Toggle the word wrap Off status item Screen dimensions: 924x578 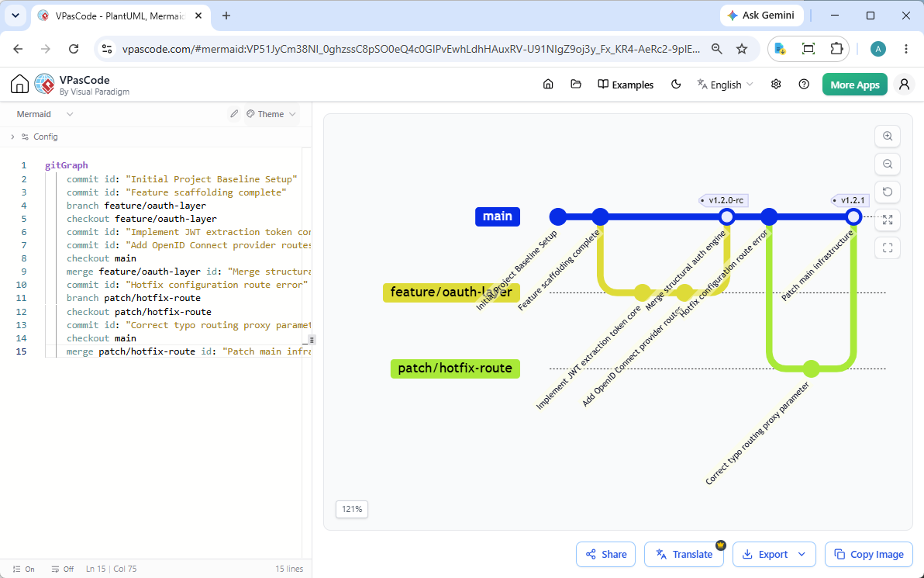click(63, 569)
